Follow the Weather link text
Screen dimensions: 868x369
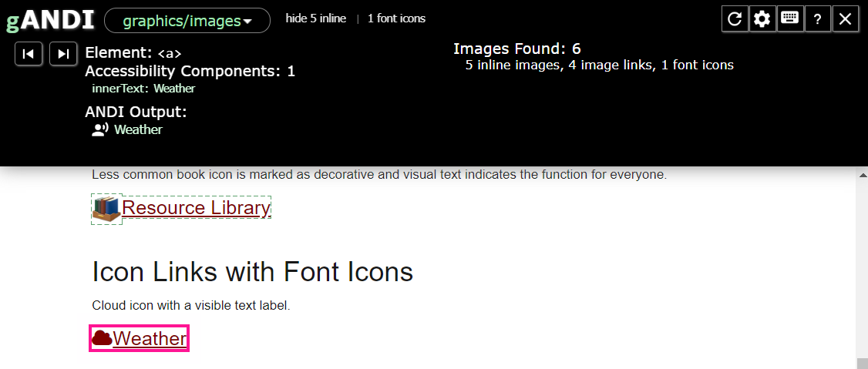click(150, 339)
